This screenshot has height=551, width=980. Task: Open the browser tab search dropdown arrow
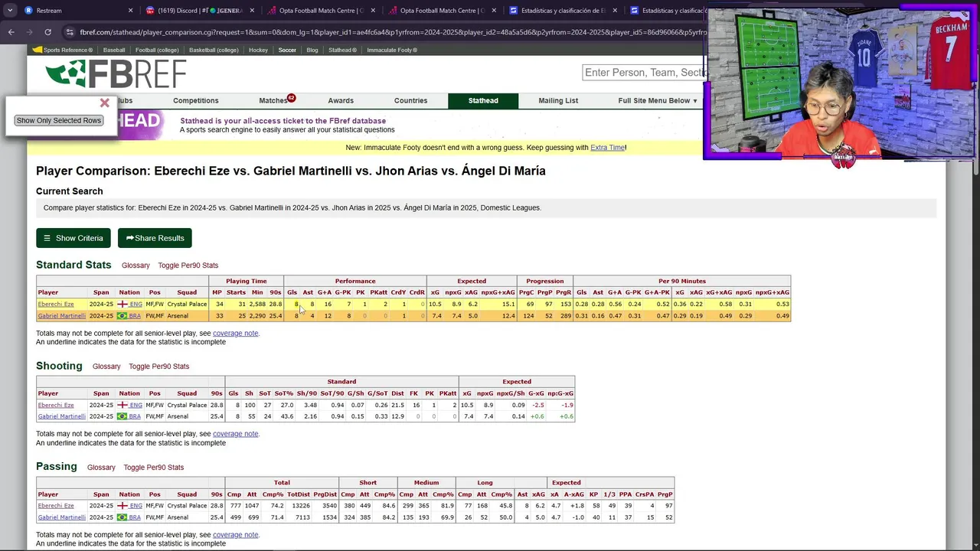[x=10, y=11]
